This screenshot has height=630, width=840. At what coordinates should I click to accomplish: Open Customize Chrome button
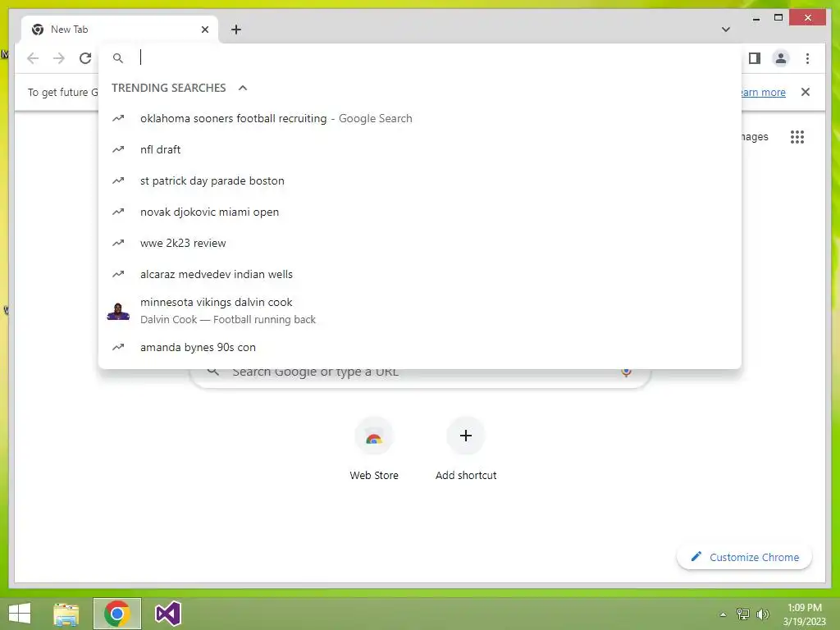[x=745, y=557]
